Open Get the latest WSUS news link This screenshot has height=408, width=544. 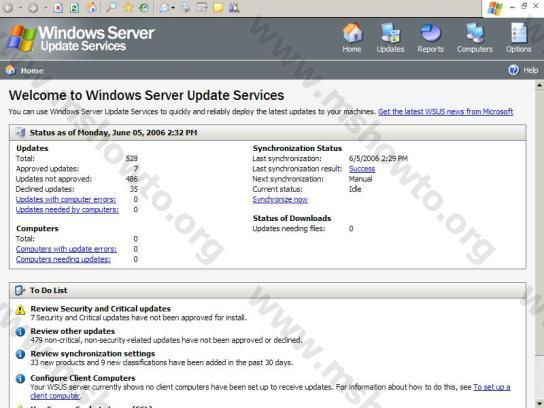(445, 112)
